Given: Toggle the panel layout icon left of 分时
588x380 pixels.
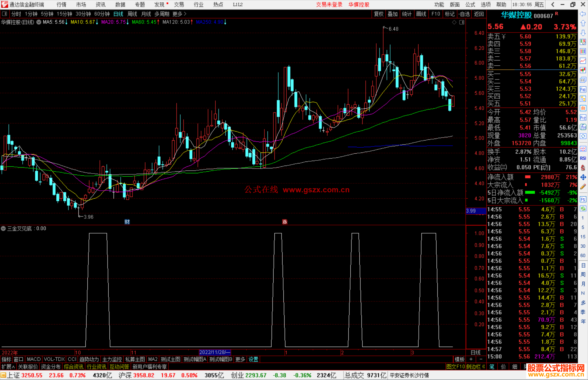Looking at the screenshot, I should [5, 14].
